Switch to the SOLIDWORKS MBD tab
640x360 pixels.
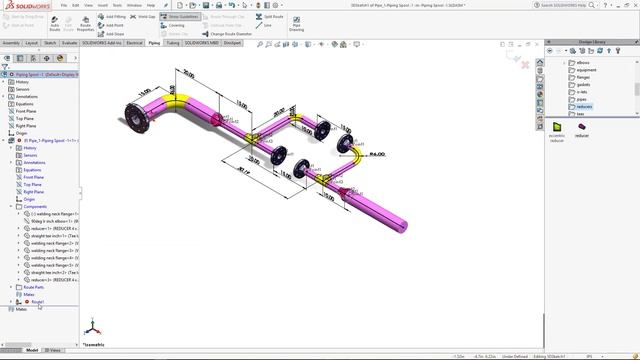pos(202,43)
